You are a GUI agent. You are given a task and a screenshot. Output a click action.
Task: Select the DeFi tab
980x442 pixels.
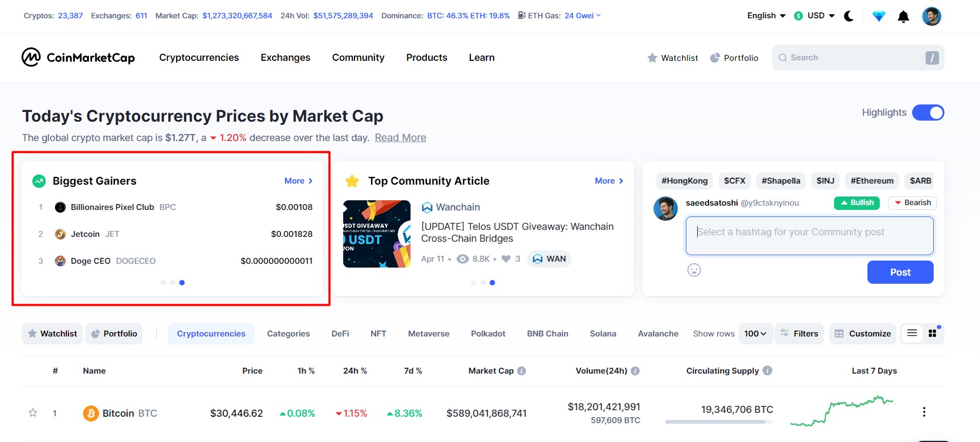coord(340,334)
